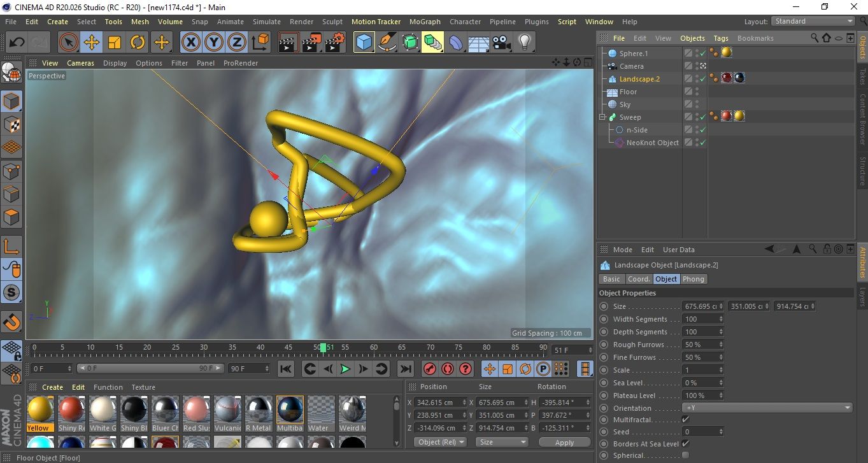Click the timeline playhead at frame 51
This screenshot has height=463, width=868.
pyautogui.click(x=324, y=348)
